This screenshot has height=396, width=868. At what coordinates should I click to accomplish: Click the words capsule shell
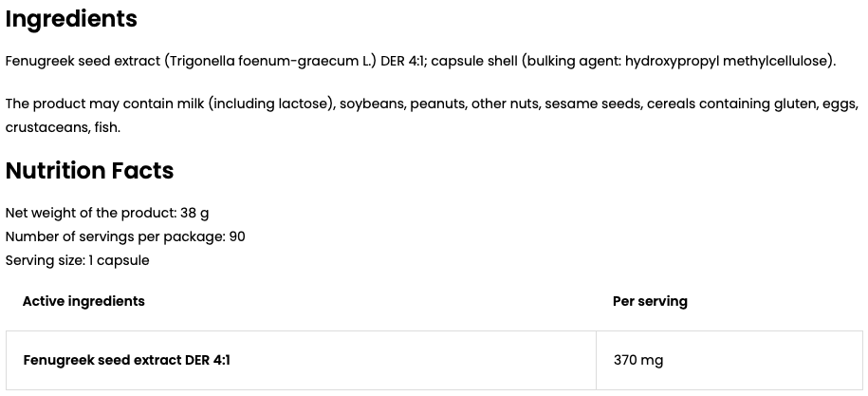(x=474, y=62)
